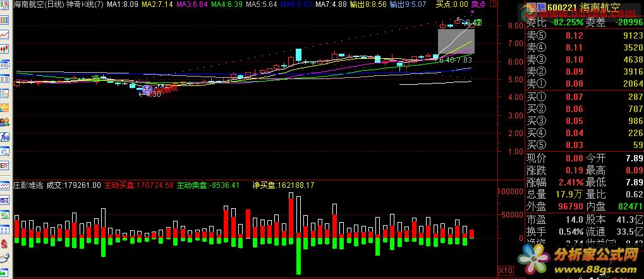The image size is (644, 279).
Task: Click the 庄影难逃 indicator name
Action: tap(28, 185)
